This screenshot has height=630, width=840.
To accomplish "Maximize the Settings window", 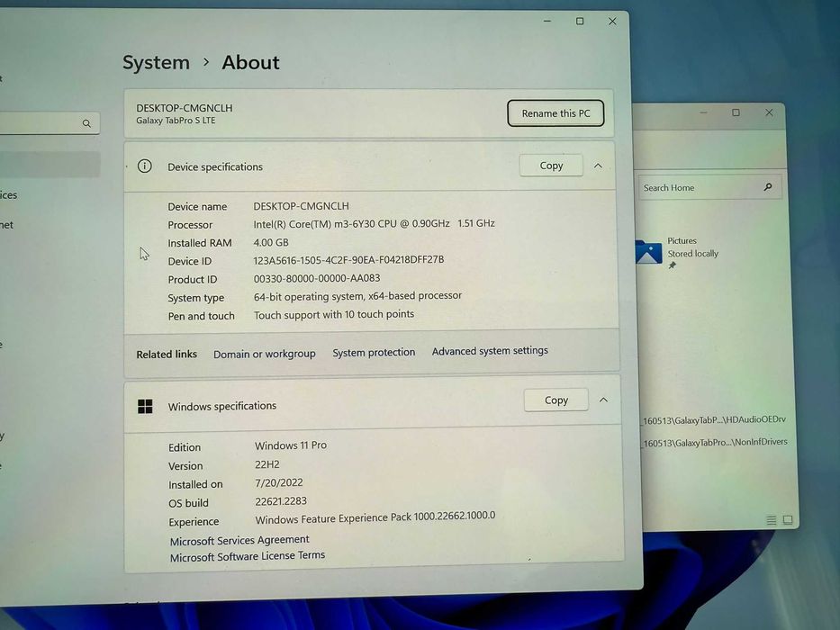I will point(580,22).
